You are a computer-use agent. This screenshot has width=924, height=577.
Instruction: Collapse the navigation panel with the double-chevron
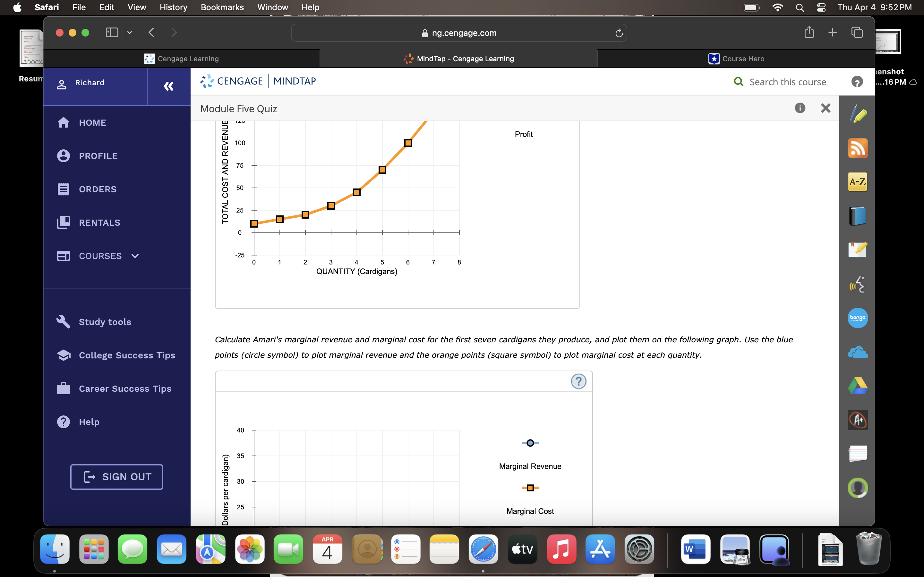click(x=168, y=86)
